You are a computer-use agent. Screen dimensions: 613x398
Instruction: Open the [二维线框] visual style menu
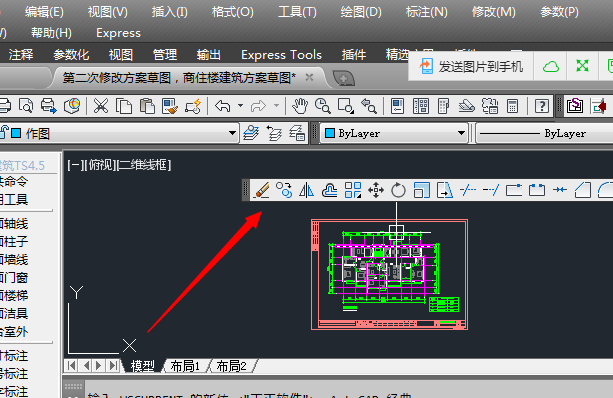(x=144, y=165)
